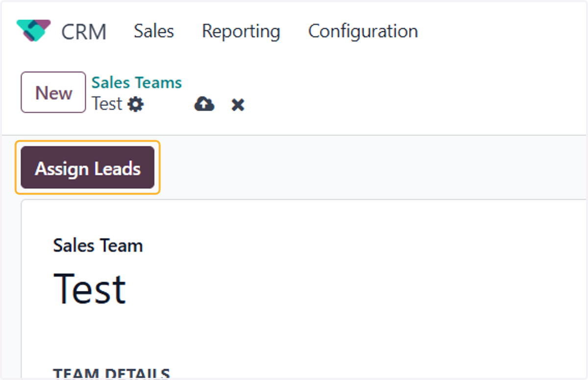The height and width of the screenshot is (380, 588).
Task: Open the Configuration menu
Action: pyautogui.click(x=363, y=31)
